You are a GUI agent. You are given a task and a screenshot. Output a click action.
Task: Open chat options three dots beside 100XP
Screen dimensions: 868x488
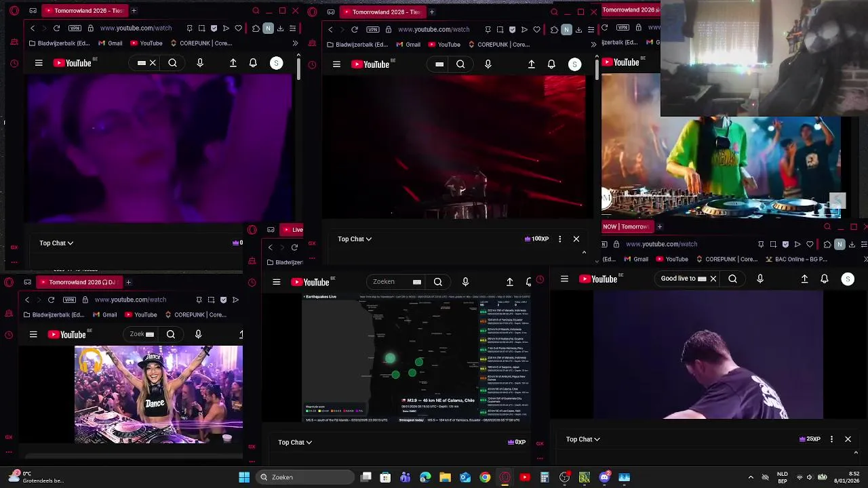click(x=559, y=239)
